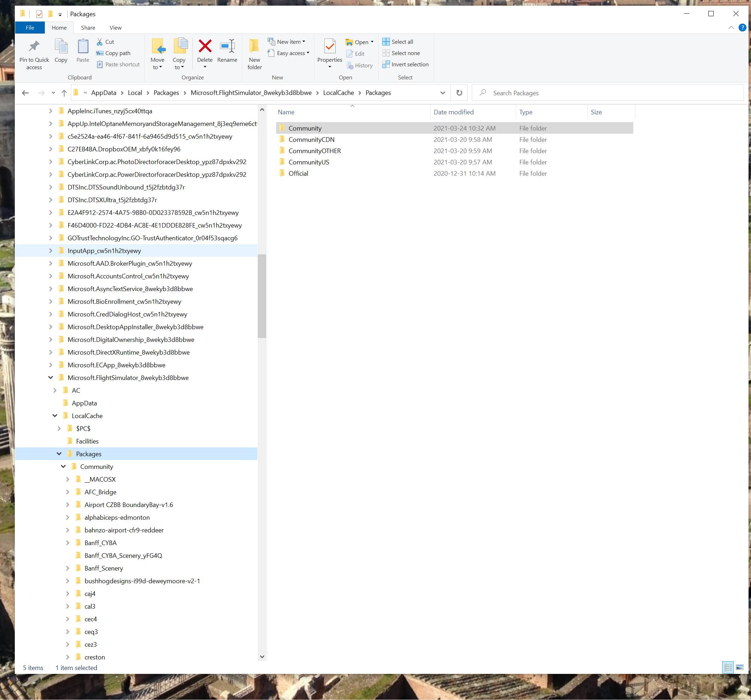Image resolution: width=751 pixels, height=700 pixels.
Task: Click the Pin to Quick access icon
Action: [x=34, y=47]
